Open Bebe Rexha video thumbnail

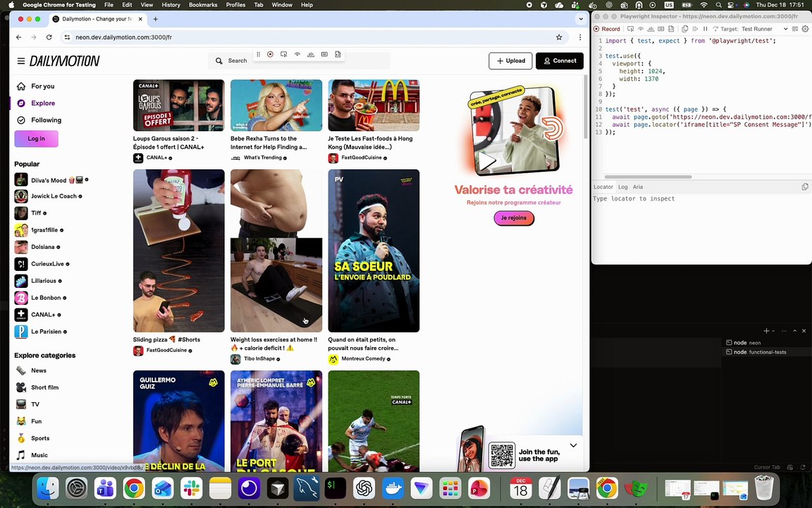tap(276, 105)
